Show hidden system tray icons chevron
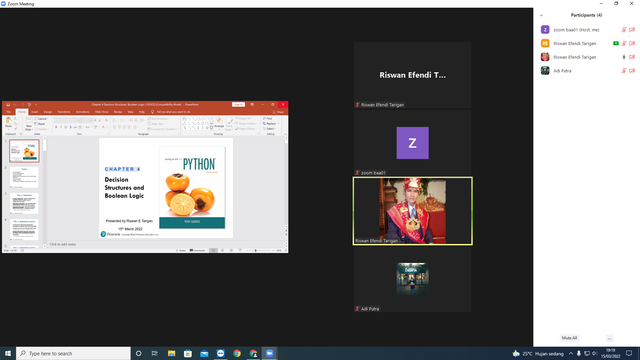 click(x=571, y=353)
